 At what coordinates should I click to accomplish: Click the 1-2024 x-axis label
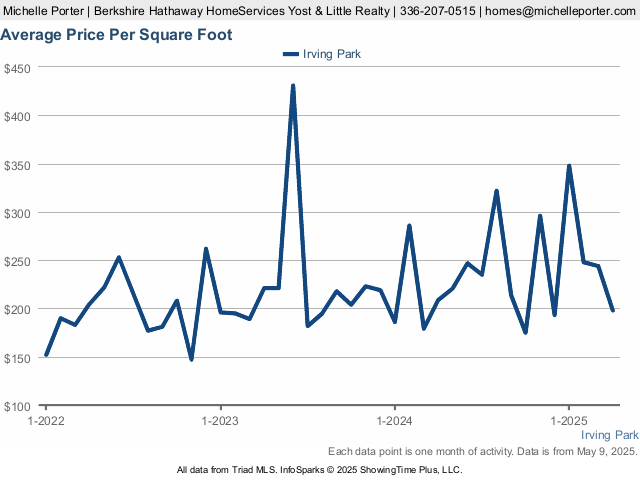coord(394,420)
